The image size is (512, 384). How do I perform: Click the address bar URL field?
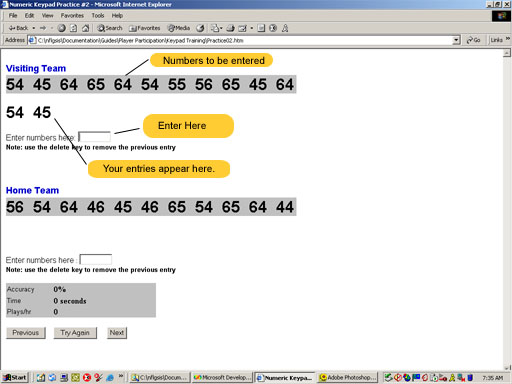tap(245, 40)
